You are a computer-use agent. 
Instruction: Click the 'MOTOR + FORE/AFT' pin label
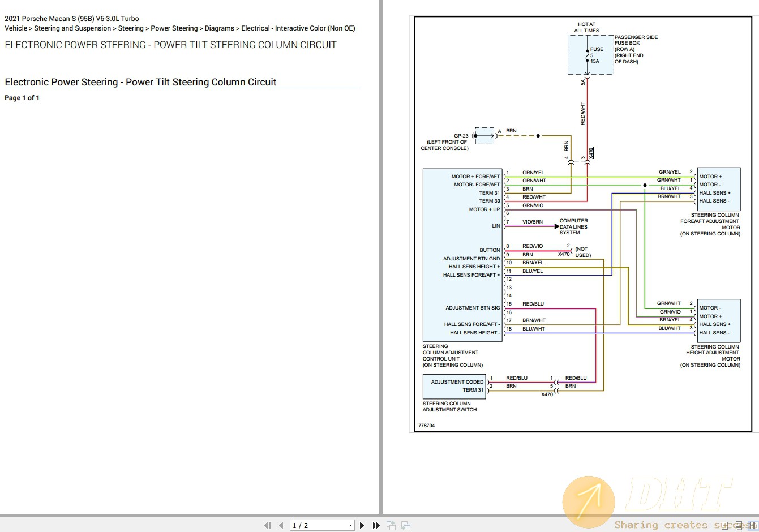click(x=475, y=177)
